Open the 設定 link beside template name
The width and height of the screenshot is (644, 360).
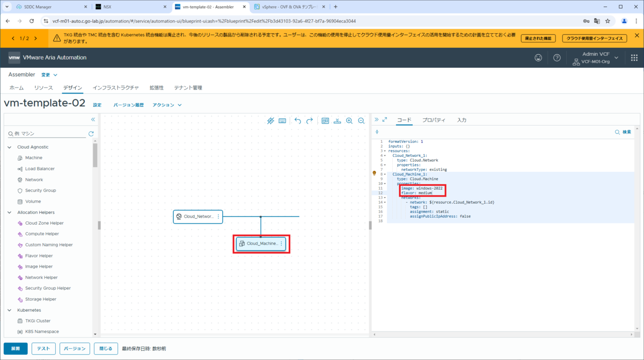[x=97, y=105]
